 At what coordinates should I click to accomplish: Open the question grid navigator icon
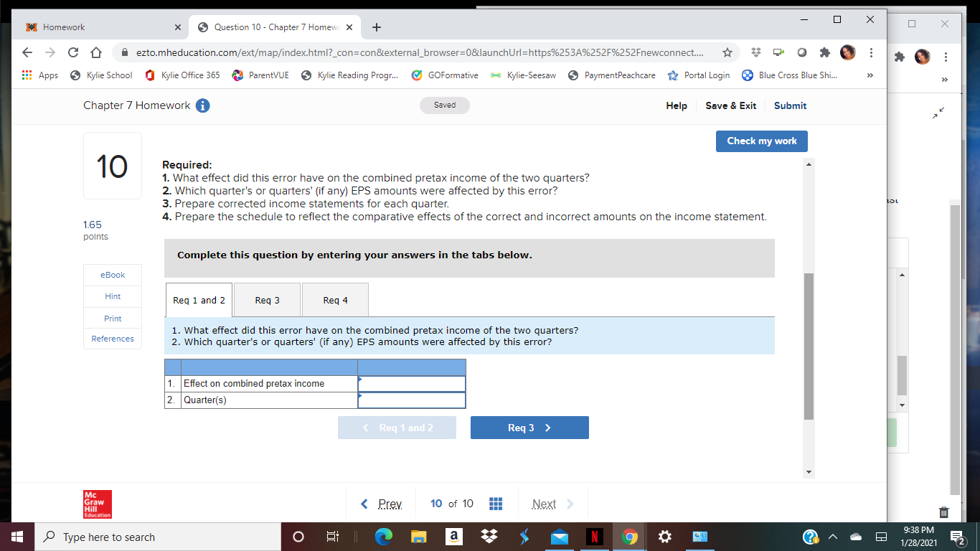pos(496,504)
